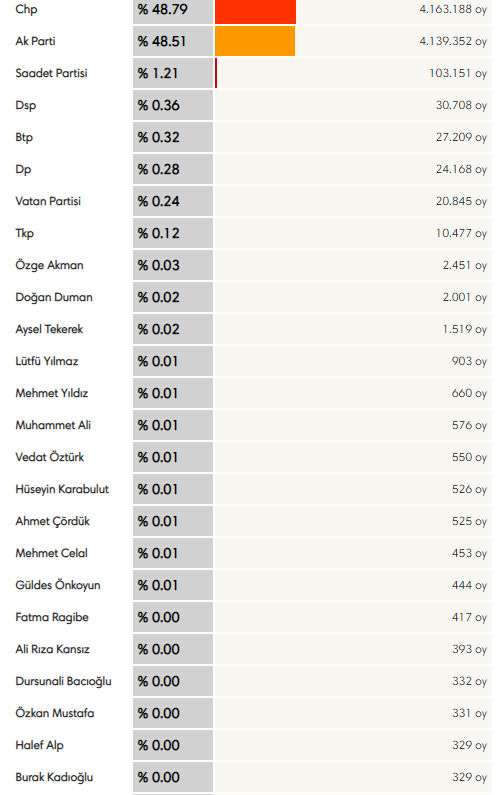Click the 4.163.188 oy vote count

453,9
